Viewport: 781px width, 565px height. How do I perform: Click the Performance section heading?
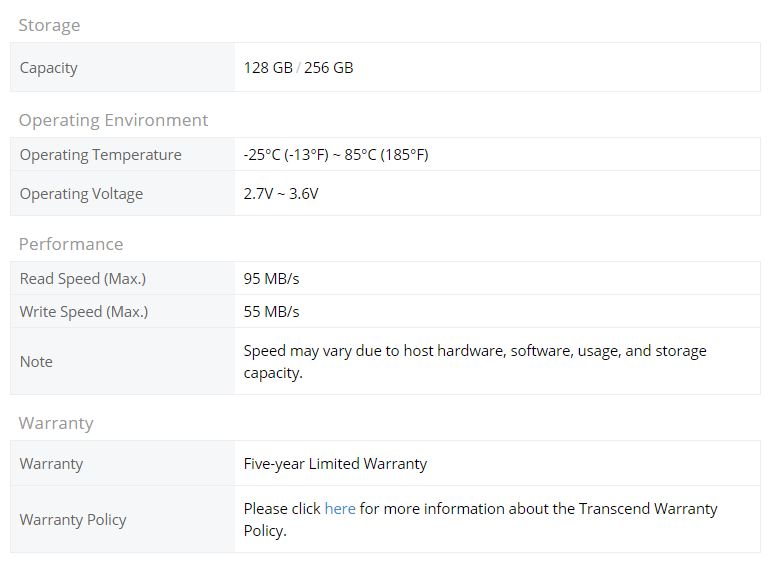tap(71, 244)
